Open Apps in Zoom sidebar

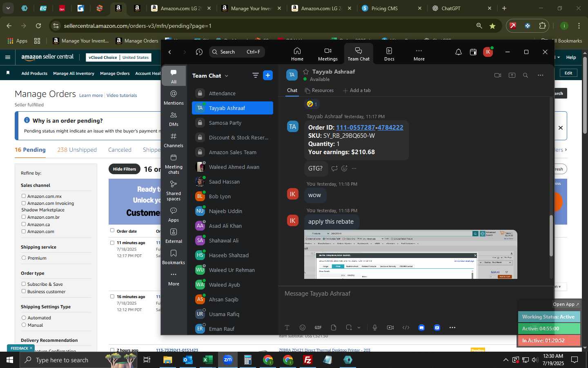[174, 215]
